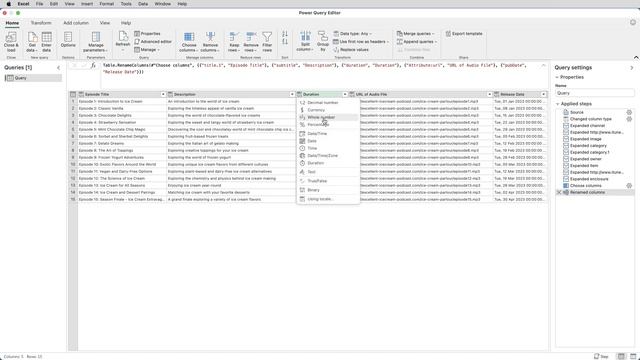The height and width of the screenshot is (360, 640).
Task: Open the Advanced editor
Action: pyautogui.click(x=153, y=42)
